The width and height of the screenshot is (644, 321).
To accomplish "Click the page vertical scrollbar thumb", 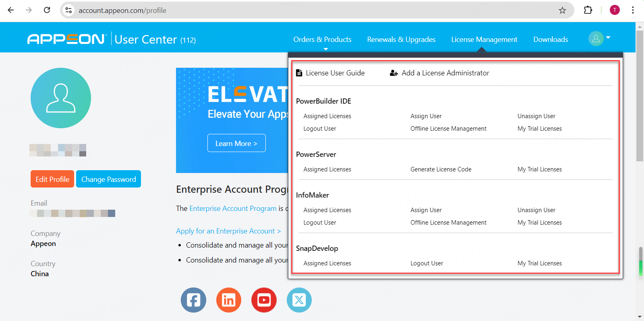I will click(x=640, y=97).
